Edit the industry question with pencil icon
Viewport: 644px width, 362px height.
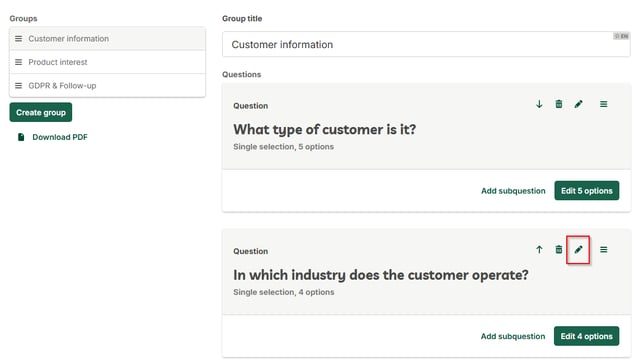coord(578,249)
